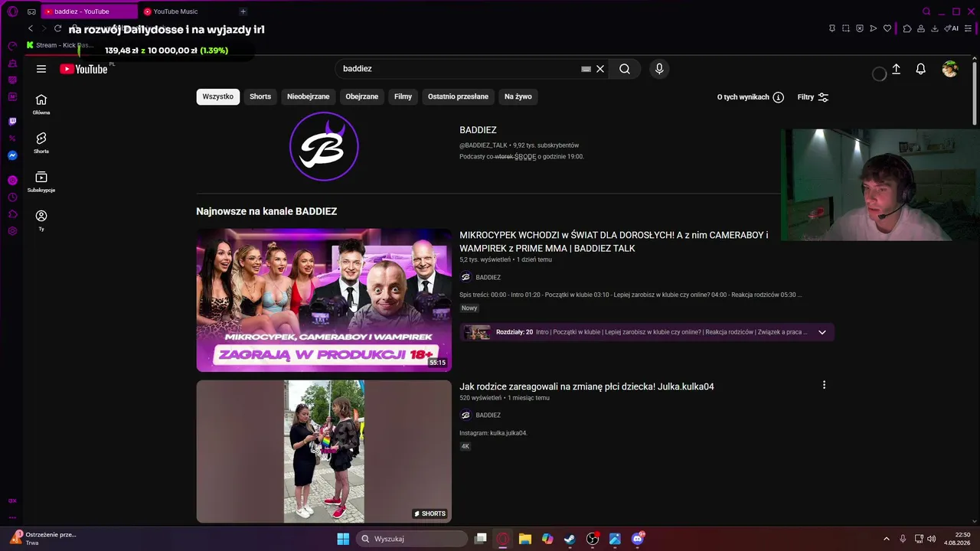The height and width of the screenshot is (551, 980).
Task: Click the Windows taskbar Wyszukaj search box
Action: (x=413, y=539)
